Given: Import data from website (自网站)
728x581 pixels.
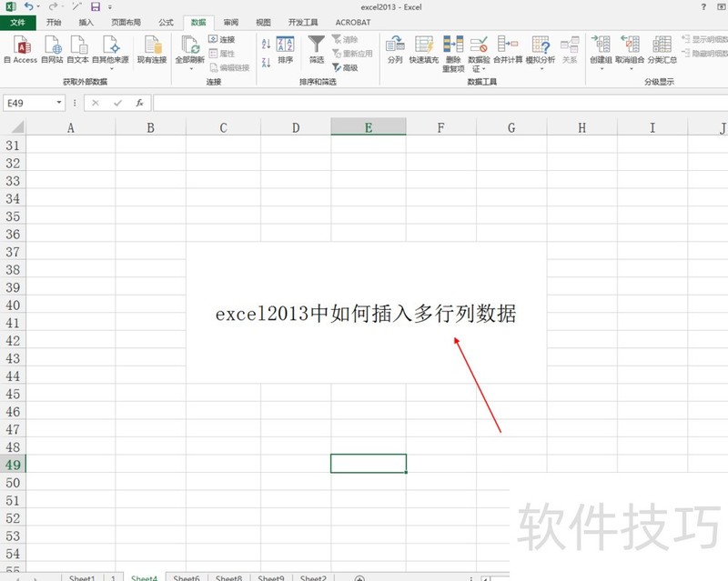Looking at the screenshot, I should click(x=52, y=49).
